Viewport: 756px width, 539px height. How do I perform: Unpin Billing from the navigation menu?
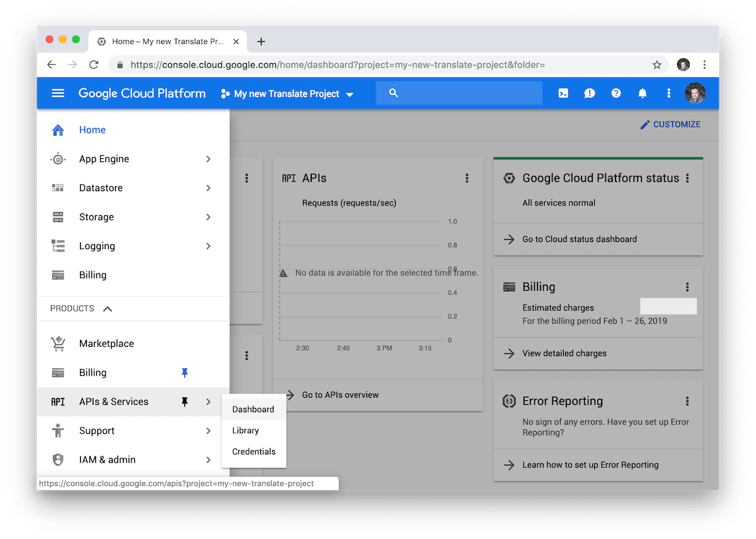coord(185,373)
